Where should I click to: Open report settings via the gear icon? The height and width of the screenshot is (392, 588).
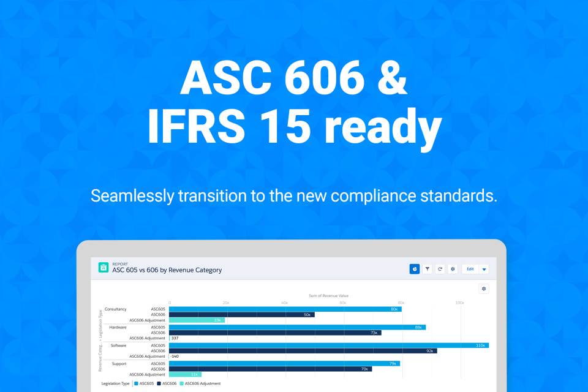(452, 269)
